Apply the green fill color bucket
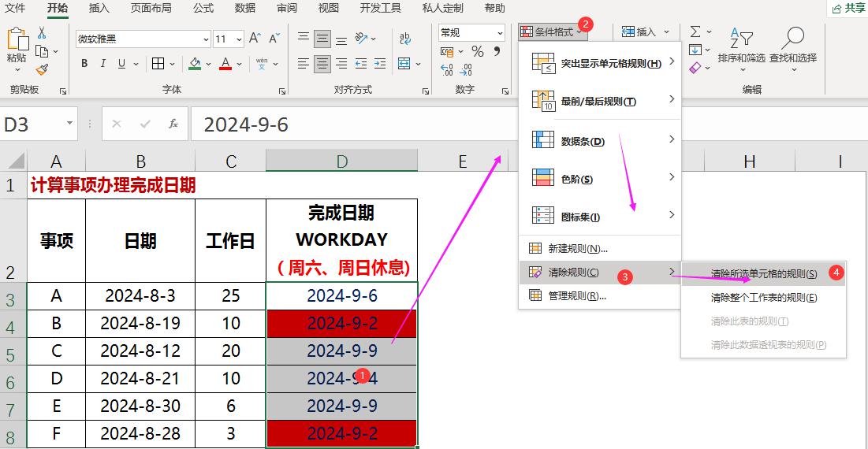The width and height of the screenshot is (868, 449). [x=194, y=64]
